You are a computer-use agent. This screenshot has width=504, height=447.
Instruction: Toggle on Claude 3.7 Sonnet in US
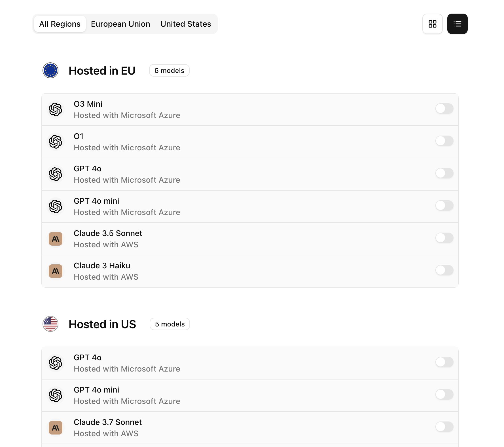click(x=444, y=427)
